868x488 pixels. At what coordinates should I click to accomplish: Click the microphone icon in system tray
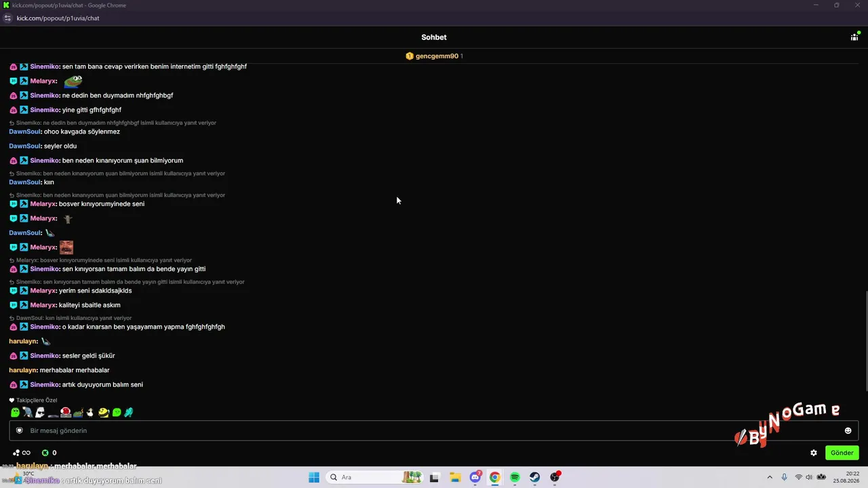click(x=785, y=477)
